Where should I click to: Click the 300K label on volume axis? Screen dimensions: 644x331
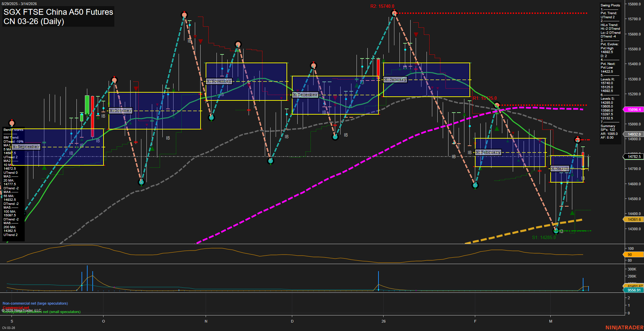[632, 269]
